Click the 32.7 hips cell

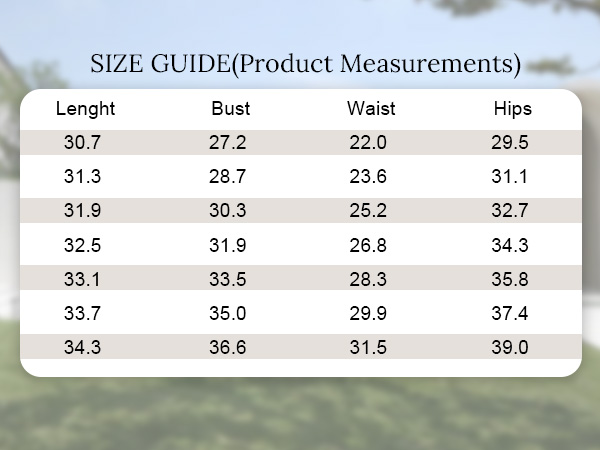[510, 210]
